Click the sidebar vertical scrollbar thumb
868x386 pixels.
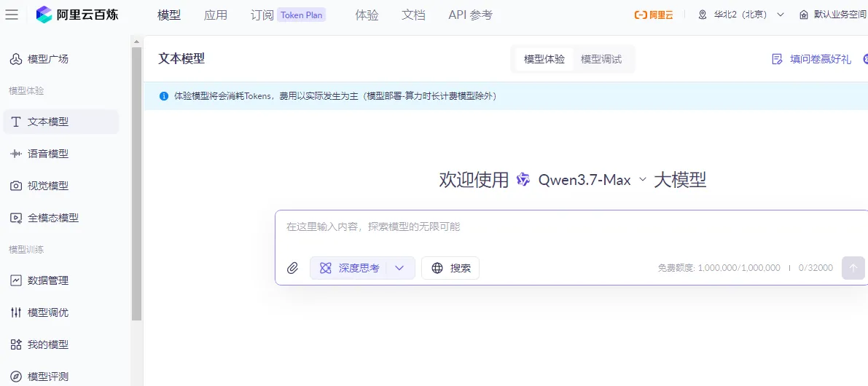[137, 183]
